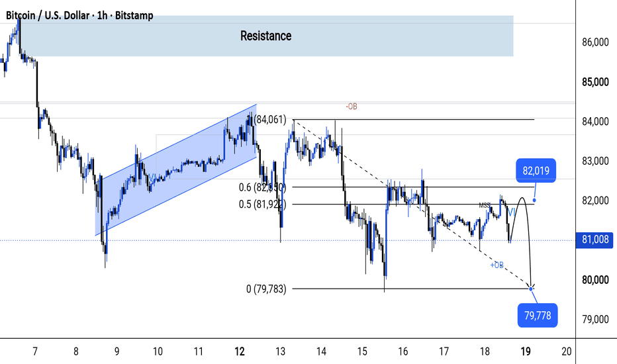Image resolution: width=617 pixels, height=364 pixels.
Task: Click date 15 on time axis
Action: tap(362, 351)
